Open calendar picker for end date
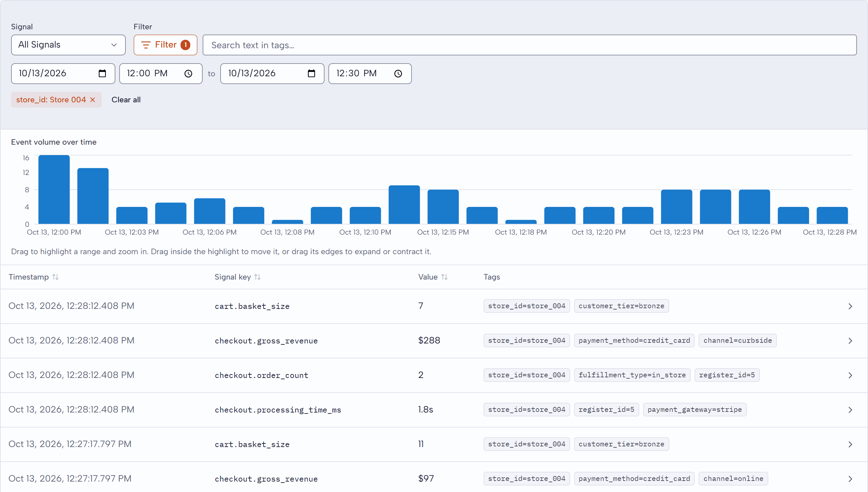 (x=311, y=73)
